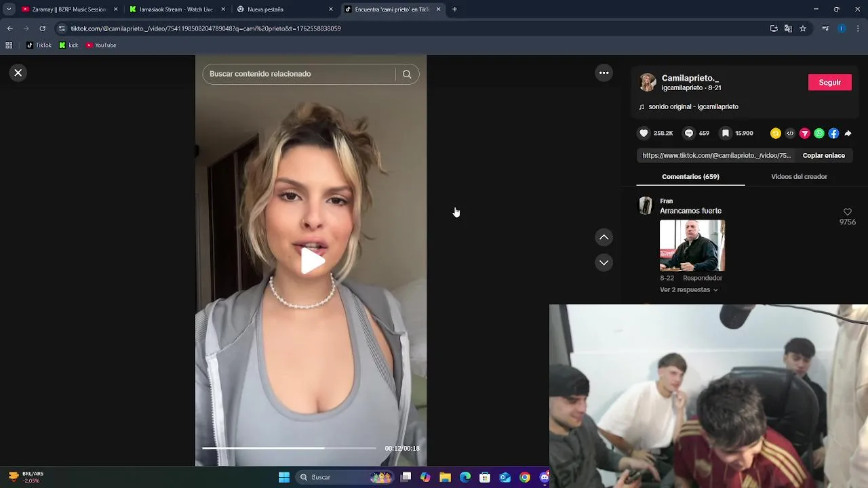Viewport: 868px width, 488px height.
Task: Like Fran's comment with the heart
Action: point(847,212)
